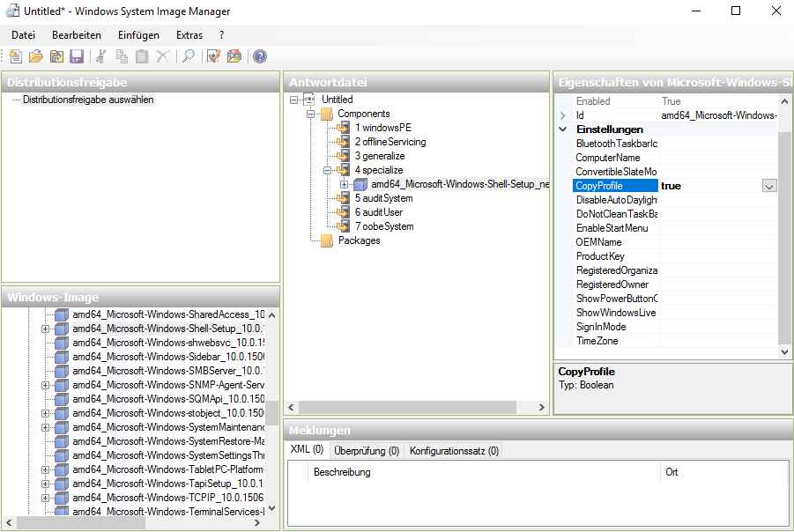This screenshot has height=532, width=794.
Task: Click down arrow of Windows-Image vertical scrollbar
Action: [x=272, y=508]
